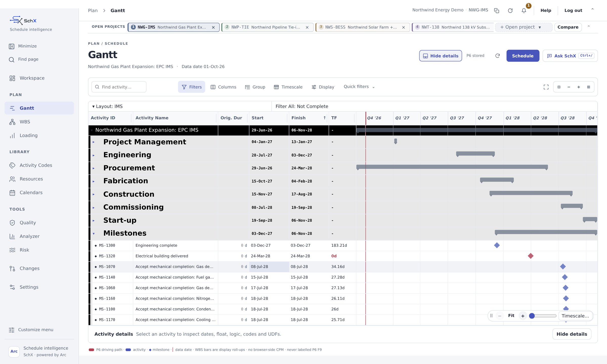Open the Columns menu
Screen dimensions: 607x364
coord(223,87)
